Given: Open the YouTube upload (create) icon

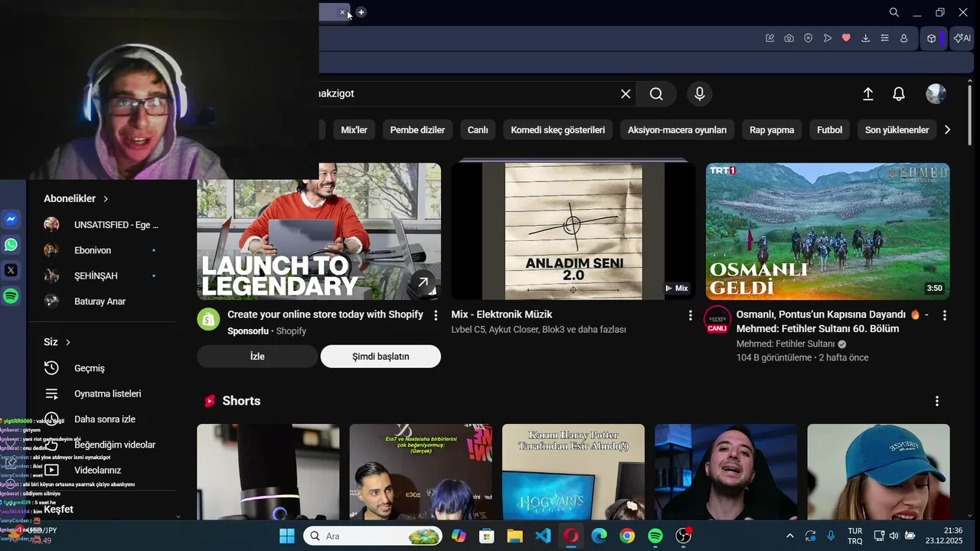Looking at the screenshot, I should coord(868,93).
